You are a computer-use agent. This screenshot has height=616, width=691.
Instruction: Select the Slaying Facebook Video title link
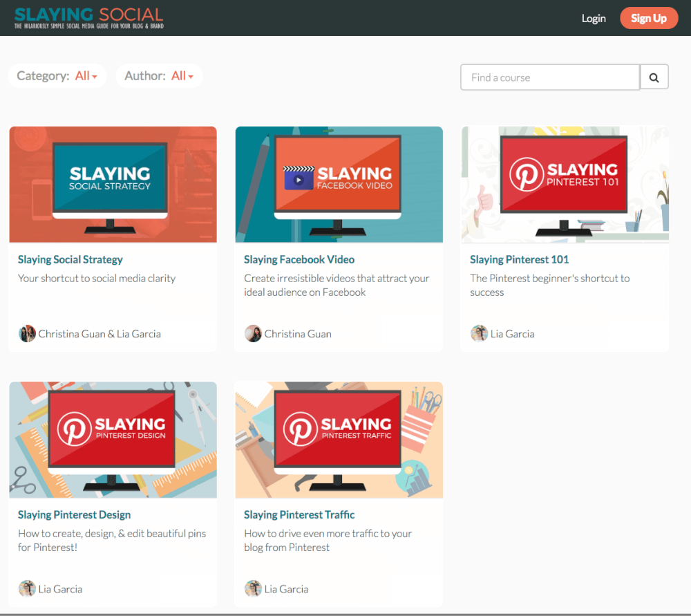click(x=299, y=259)
